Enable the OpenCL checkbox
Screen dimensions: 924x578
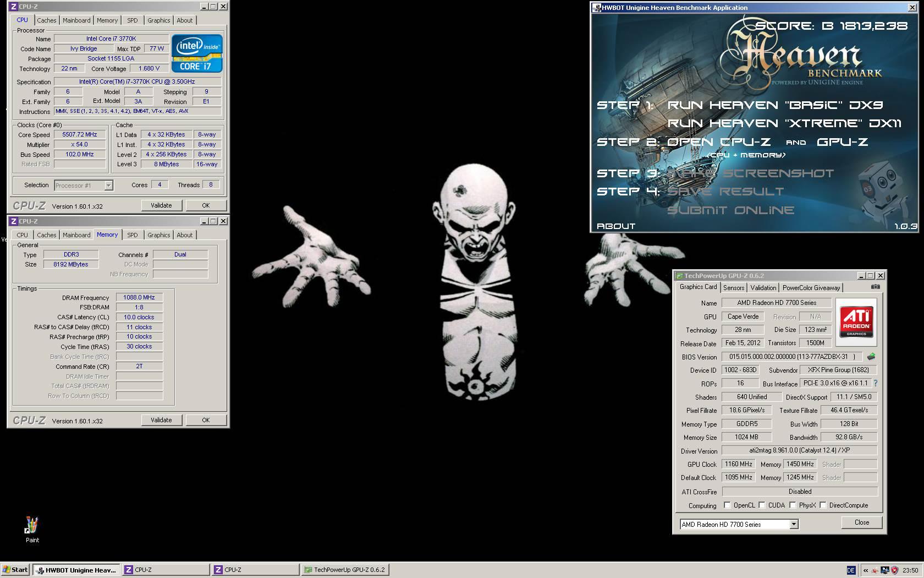(727, 505)
